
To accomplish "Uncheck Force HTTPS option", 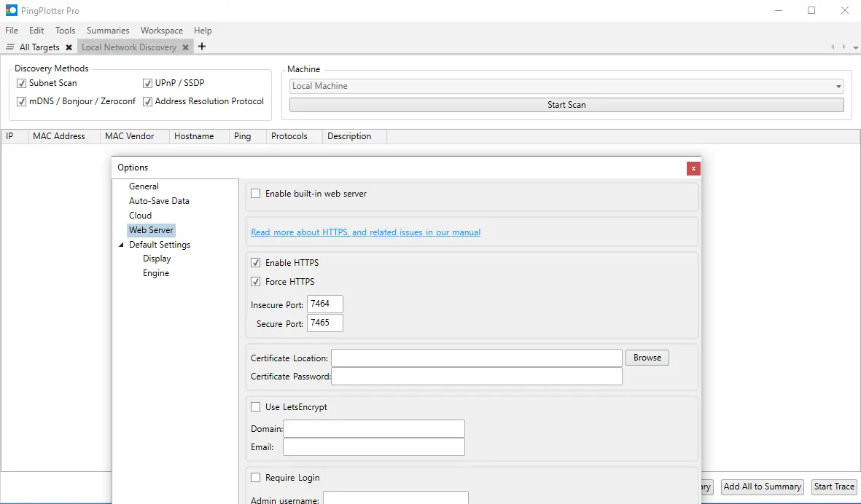I will (x=256, y=282).
